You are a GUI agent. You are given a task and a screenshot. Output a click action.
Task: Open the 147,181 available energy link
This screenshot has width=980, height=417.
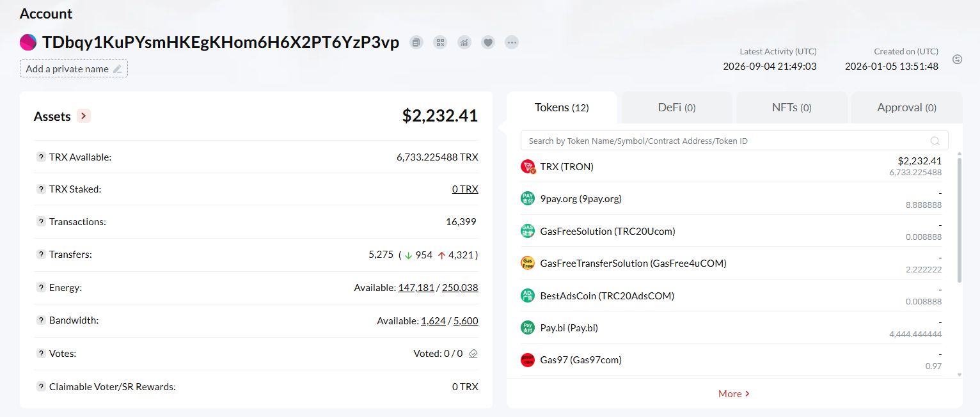coord(416,288)
